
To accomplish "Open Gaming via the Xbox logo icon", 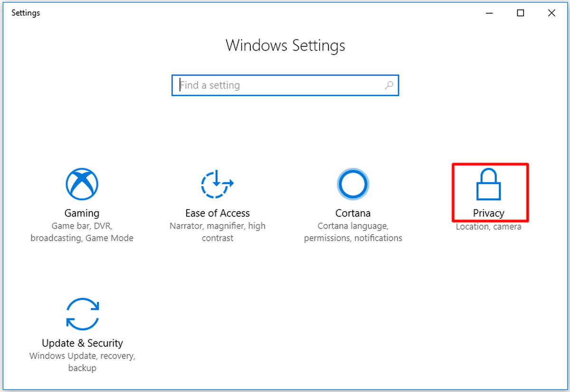I will pos(82,184).
